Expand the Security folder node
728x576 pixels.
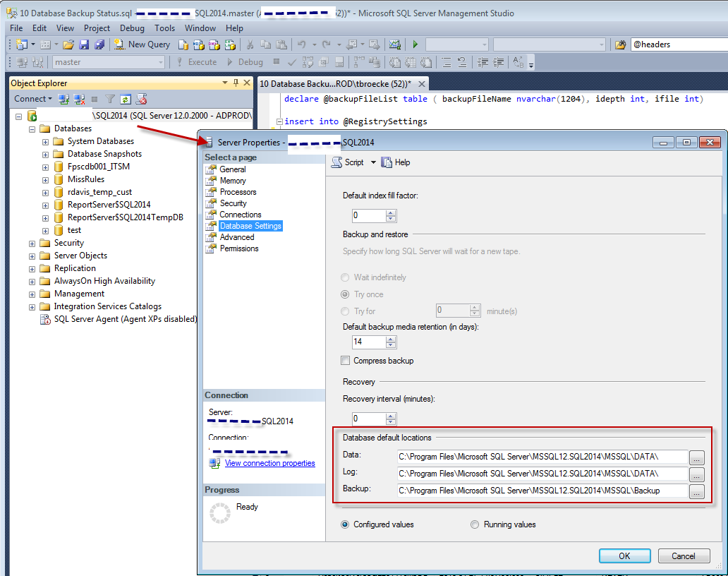(32, 243)
